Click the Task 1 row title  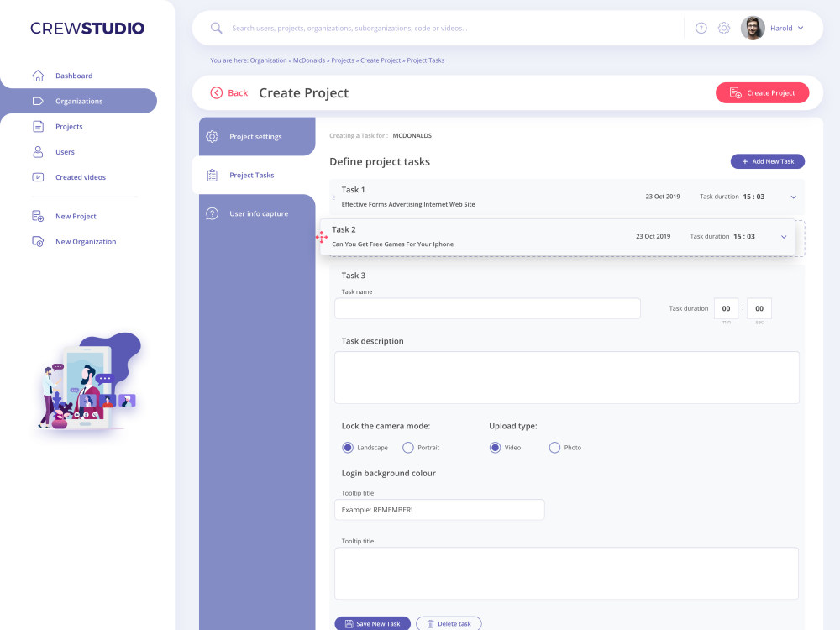(x=353, y=190)
